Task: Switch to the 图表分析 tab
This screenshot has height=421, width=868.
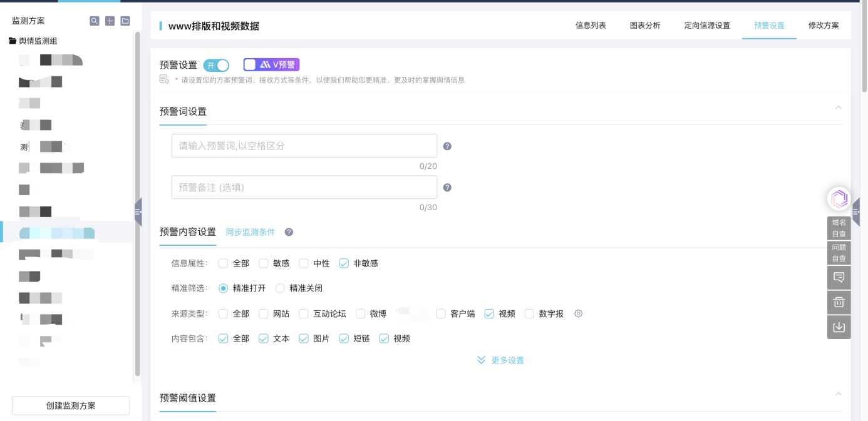Action: point(645,26)
